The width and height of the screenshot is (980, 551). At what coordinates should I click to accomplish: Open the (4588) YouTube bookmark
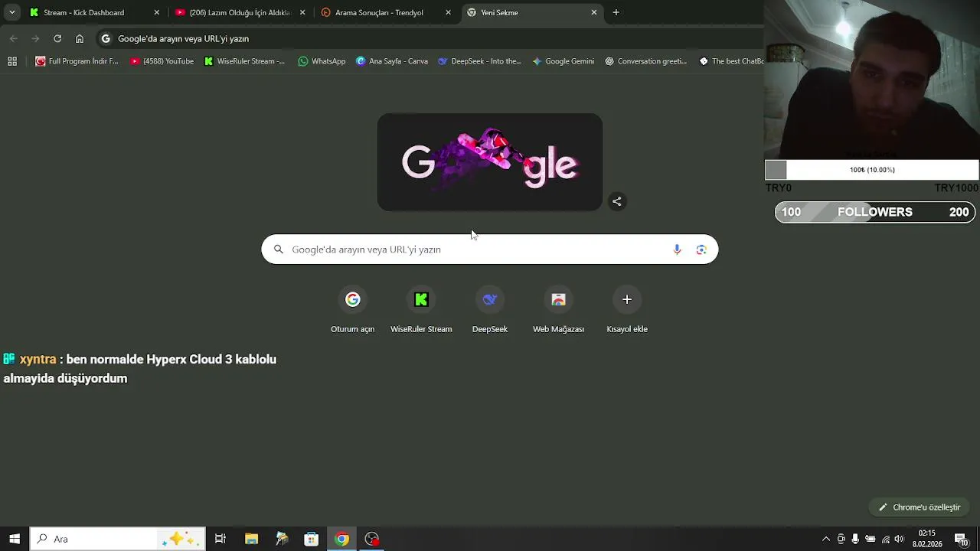(162, 61)
